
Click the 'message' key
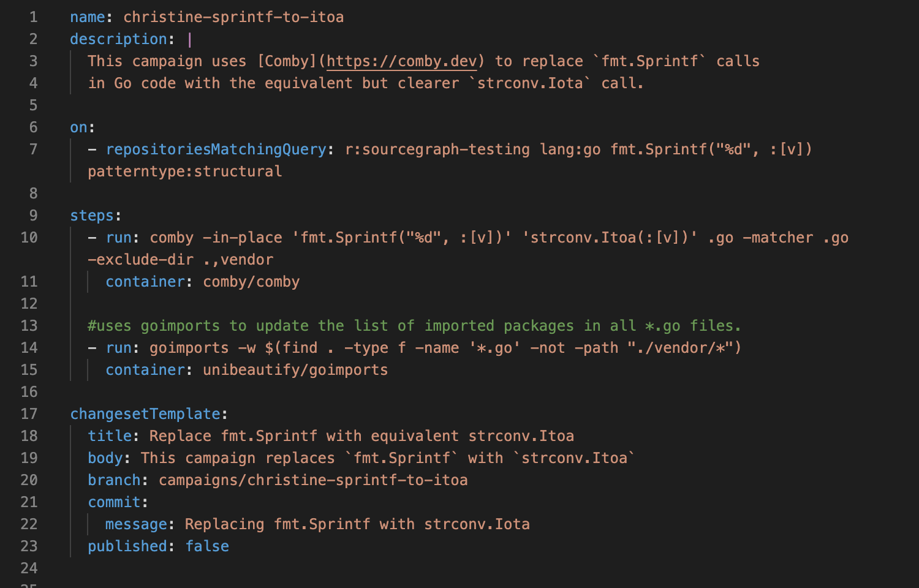[x=136, y=524]
